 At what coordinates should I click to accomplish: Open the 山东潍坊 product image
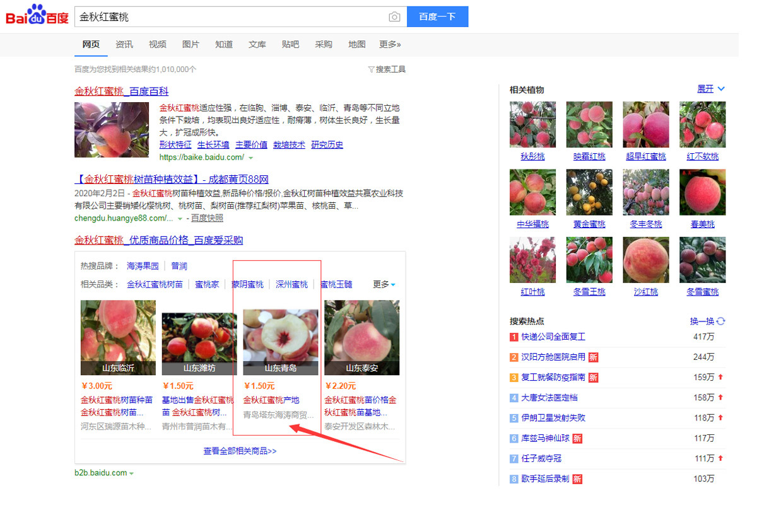199,344
